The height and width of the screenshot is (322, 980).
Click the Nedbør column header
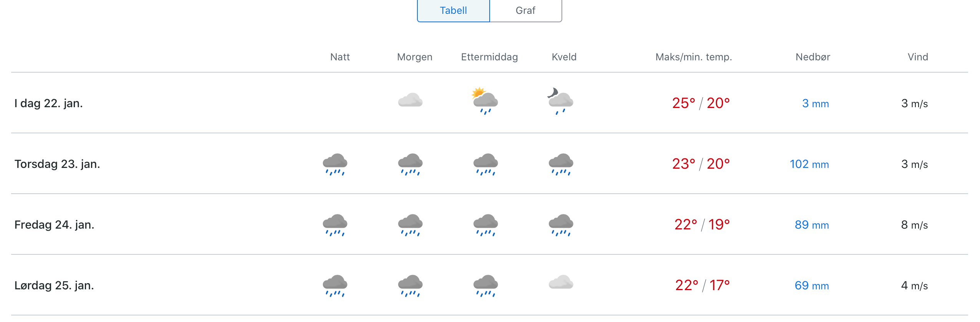click(x=813, y=57)
